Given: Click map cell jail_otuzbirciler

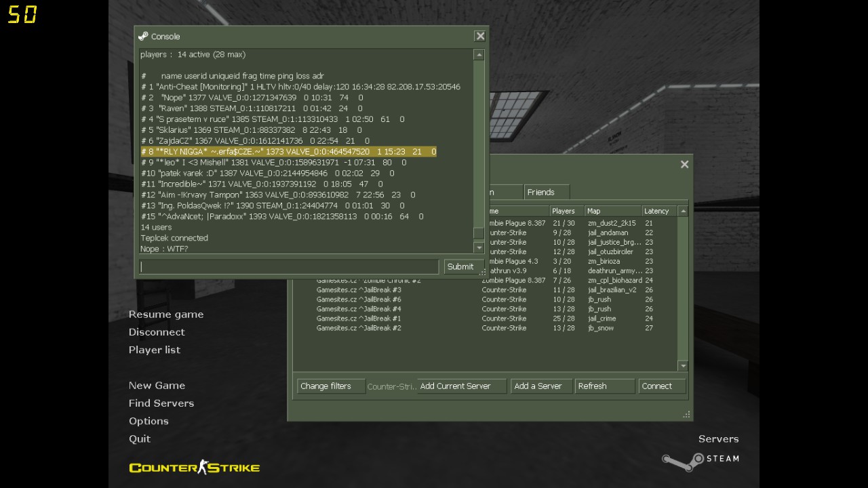Looking at the screenshot, I should pos(610,251).
